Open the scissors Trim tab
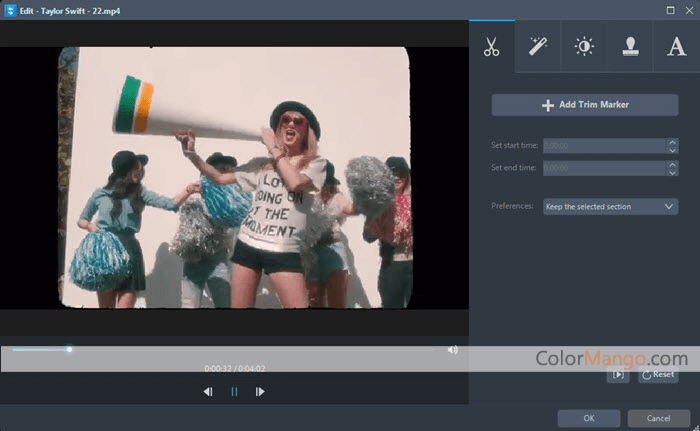700x431 pixels. click(x=491, y=47)
